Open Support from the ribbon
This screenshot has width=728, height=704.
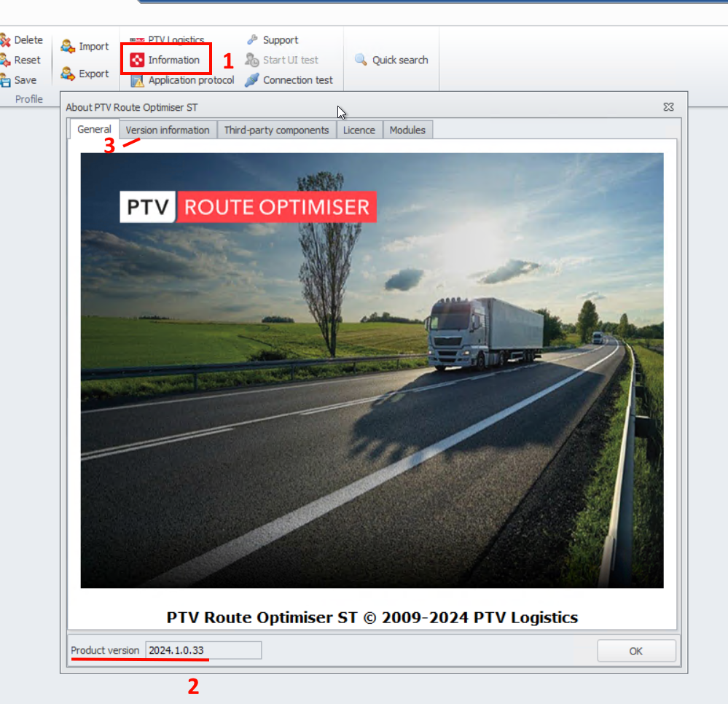tap(281, 40)
